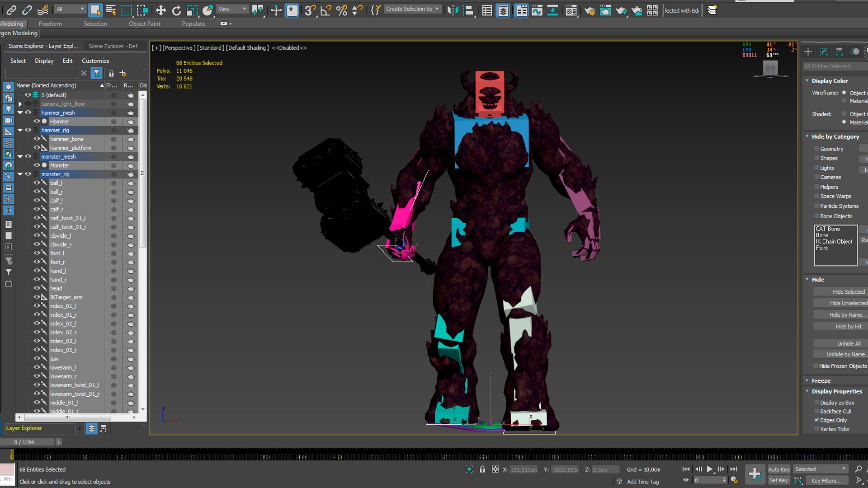Expand the Freeze rollout
Viewport: 868px width, 488px height.
point(807,380)
